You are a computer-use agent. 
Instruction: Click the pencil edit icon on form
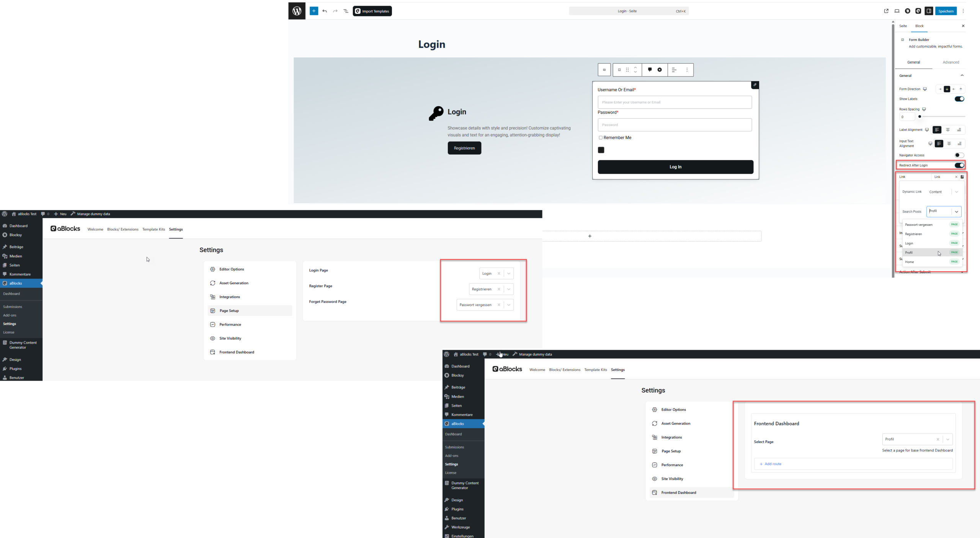(755, 85)
